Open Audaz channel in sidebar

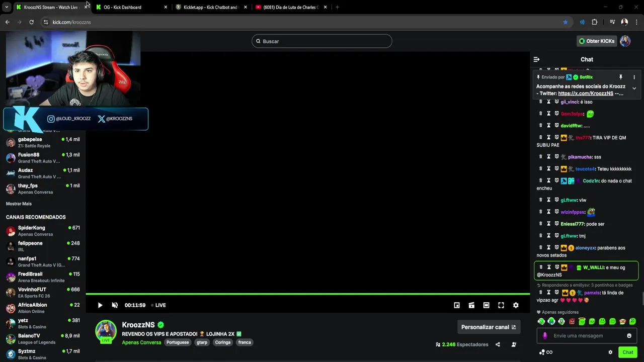click(x=43, y=173)
